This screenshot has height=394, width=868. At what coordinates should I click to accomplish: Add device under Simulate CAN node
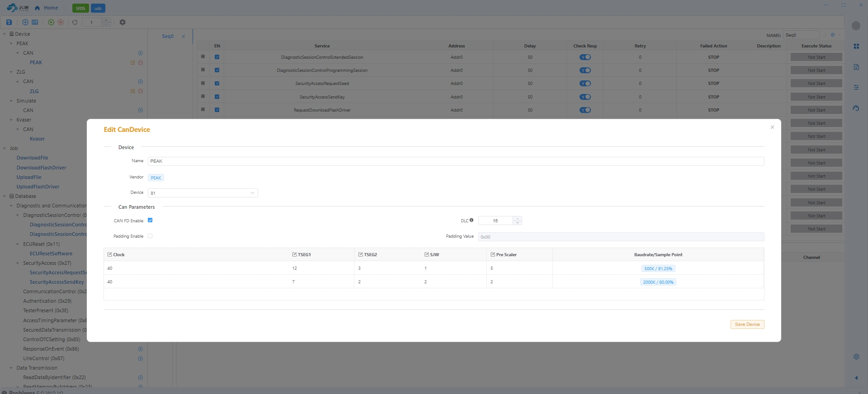141,110
